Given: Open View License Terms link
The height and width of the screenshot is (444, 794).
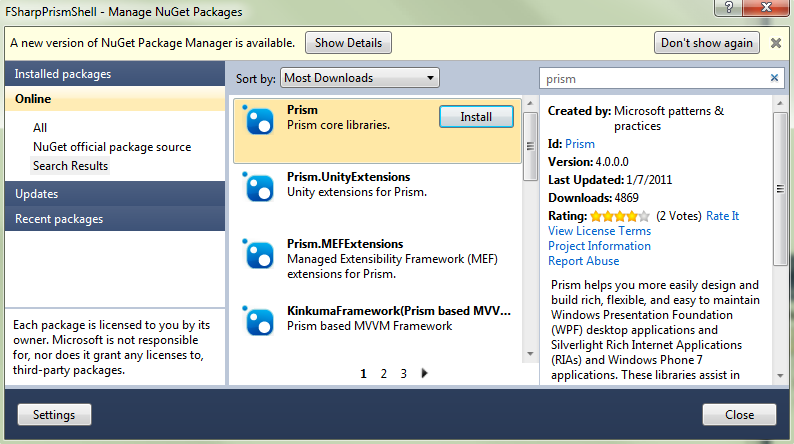Looking at the screenshot, I should (600, 231).
